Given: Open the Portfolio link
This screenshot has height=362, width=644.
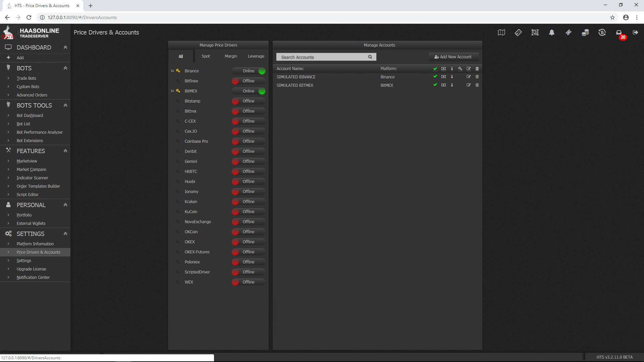Looking at the screenshot, I should coord(24,215).
